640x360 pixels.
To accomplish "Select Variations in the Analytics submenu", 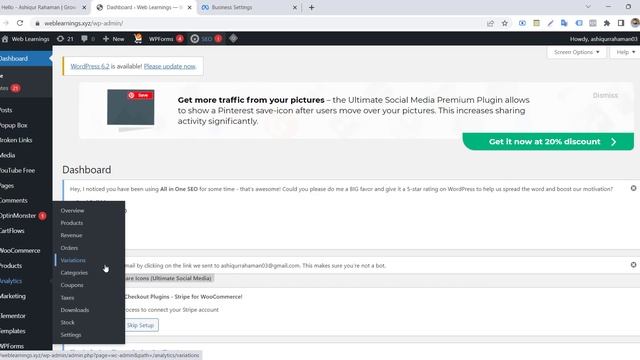I will (73, 260).
